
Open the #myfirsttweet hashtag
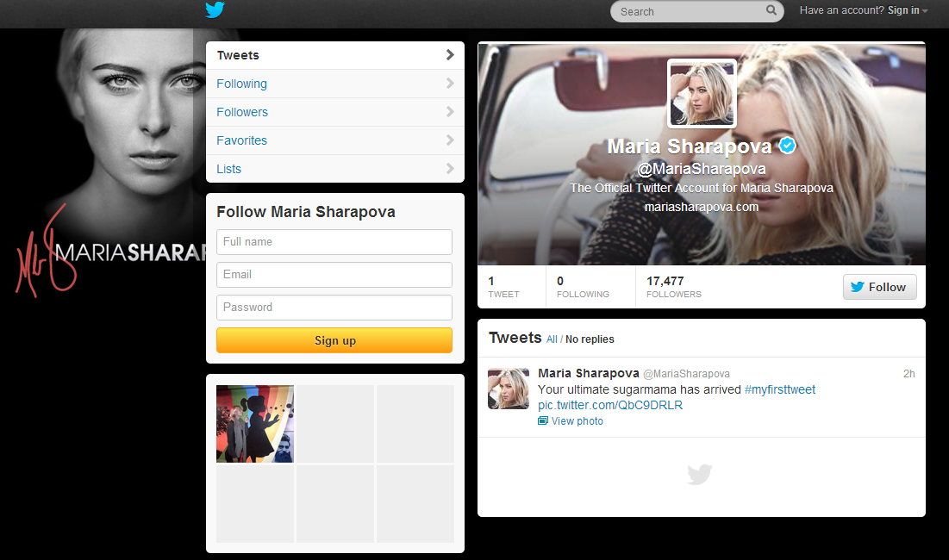[x=779, y=389]
